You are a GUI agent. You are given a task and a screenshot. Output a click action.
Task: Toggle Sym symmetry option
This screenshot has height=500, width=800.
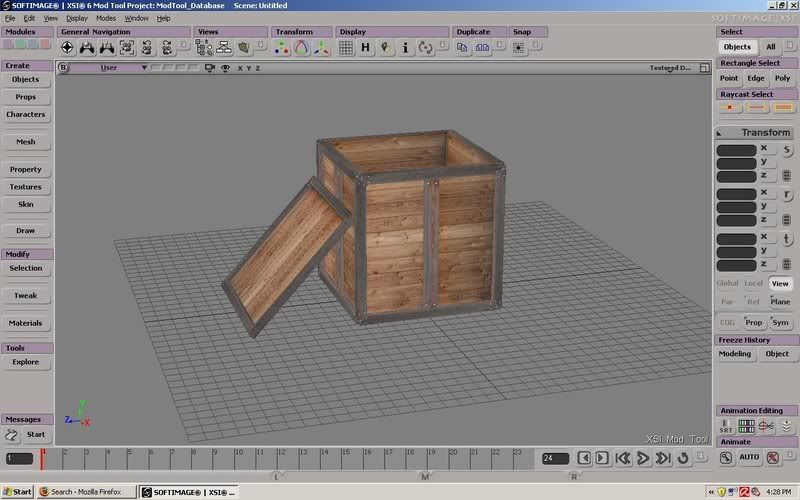(x=780, y=322)
